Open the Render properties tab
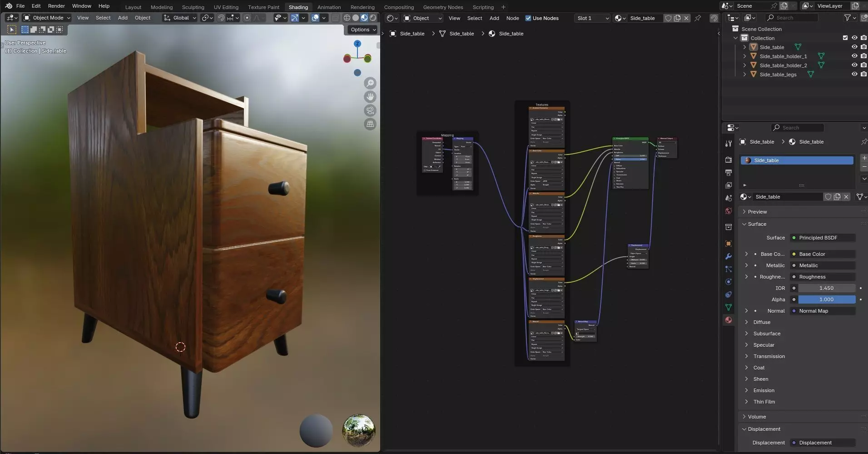The image size is (868, 454). pyautogui.click(x=729, y=160)
